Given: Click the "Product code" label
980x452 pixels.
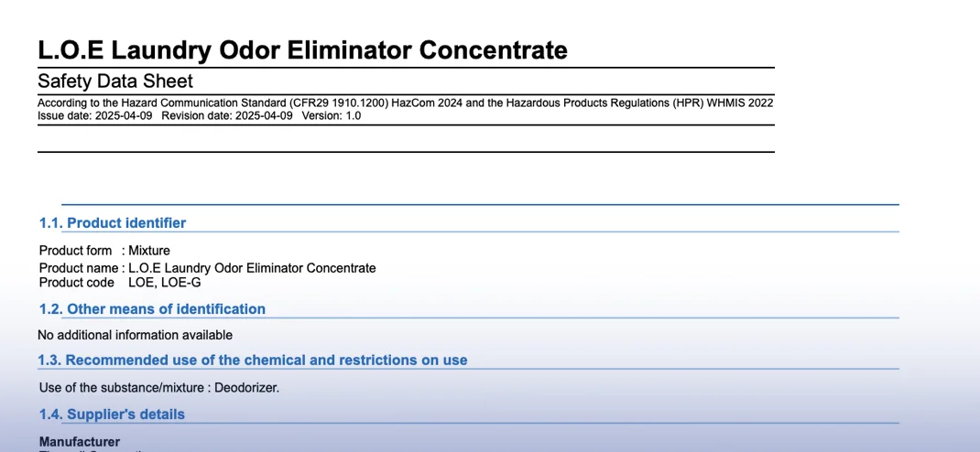Looking at the screenshot, I should [77, 282].
